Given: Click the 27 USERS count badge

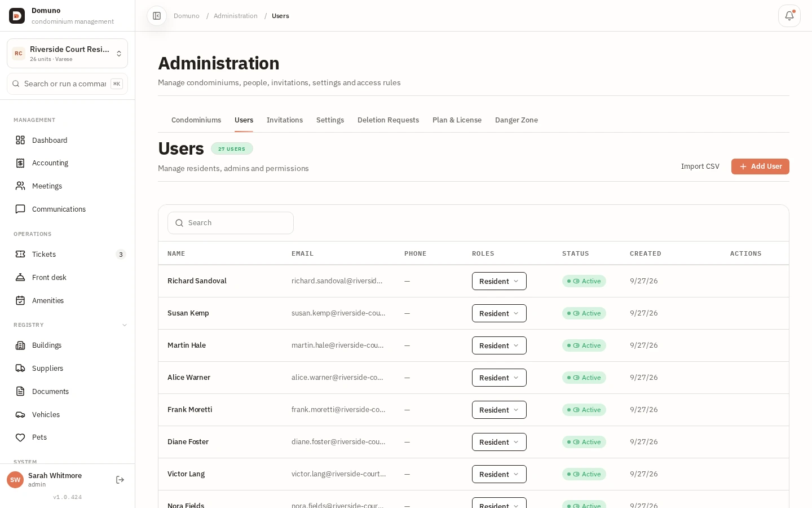Looking at the screenshot, I should tap(232, 149).
